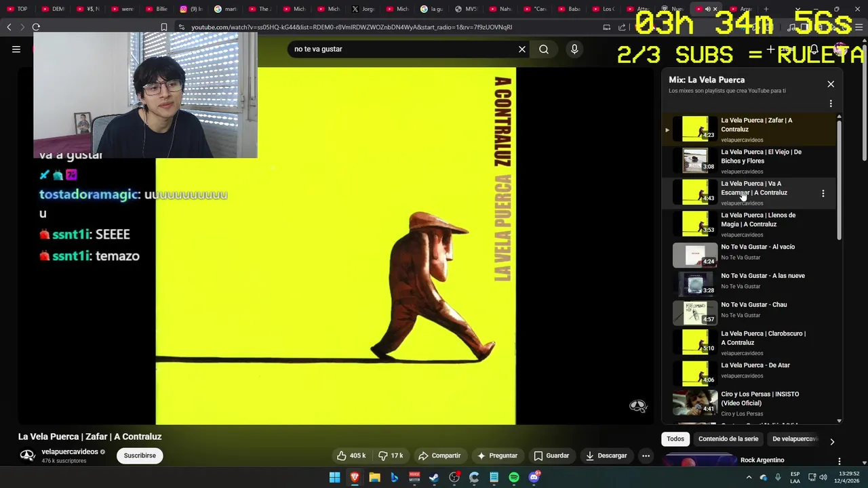The width and height of the screenshot is (868, 488).
Task: Close the Mix: La Vela Puerca panel
Action: [x=831, y=84]
